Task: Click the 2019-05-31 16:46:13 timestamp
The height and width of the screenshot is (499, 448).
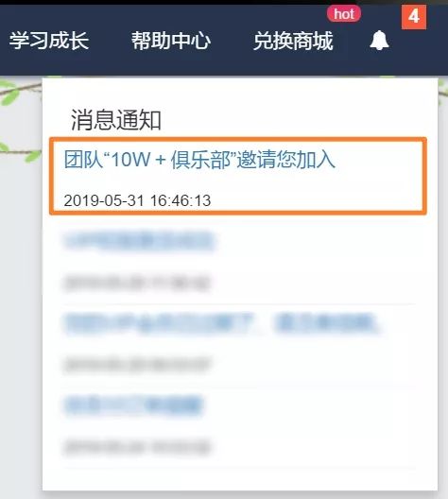Action: tap(137, 200)
